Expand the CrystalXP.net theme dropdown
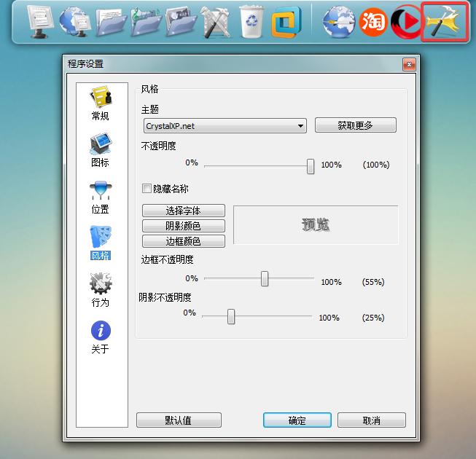The image size is (476, 459). 225,126
